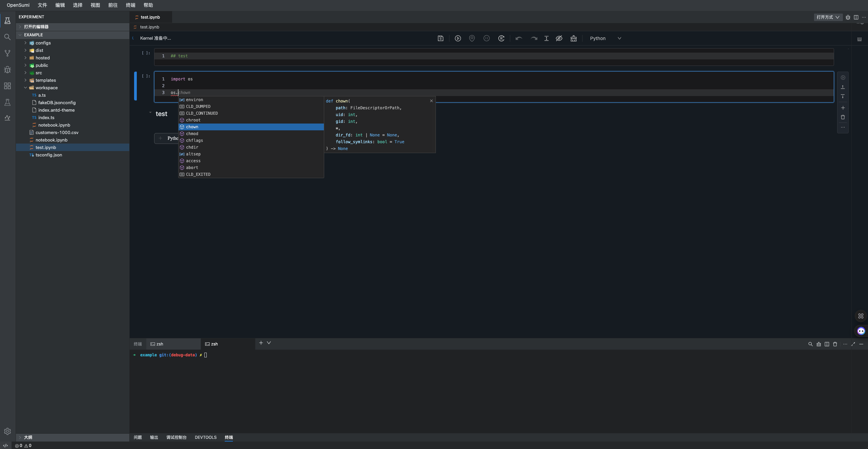
Task: Split the terminal panel
Action: (x=827, y=344)
